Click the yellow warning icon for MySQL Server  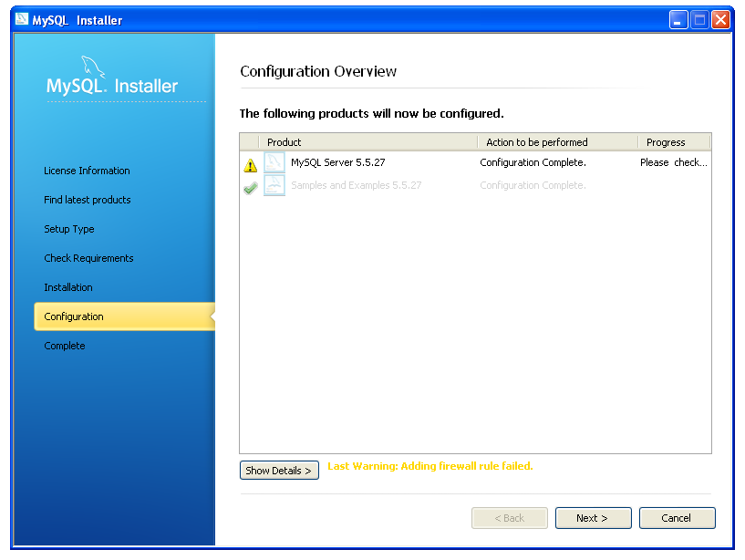pyautogui.click(x=251, y=165)
